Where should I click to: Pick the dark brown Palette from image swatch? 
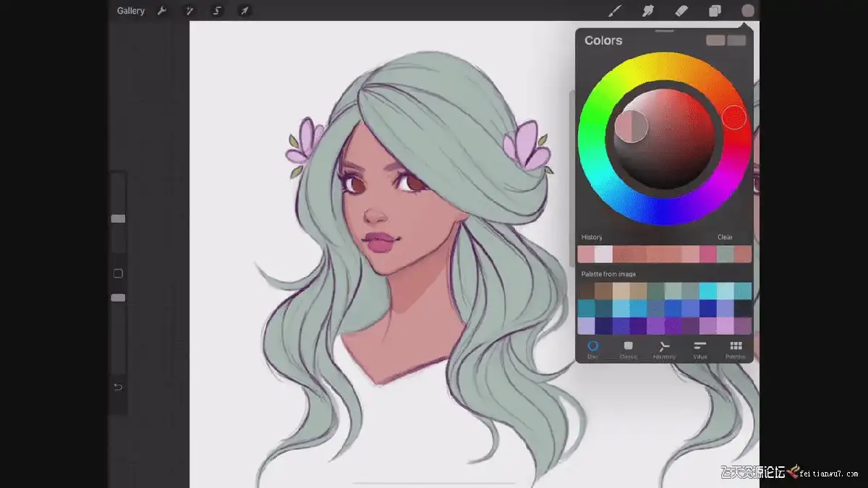[x=587, y=291]
